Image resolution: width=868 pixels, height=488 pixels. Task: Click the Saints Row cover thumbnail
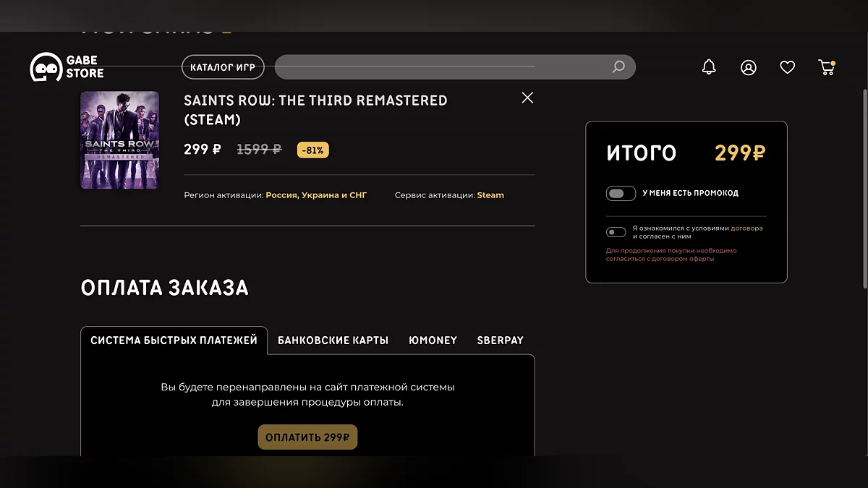click(119, 140)
